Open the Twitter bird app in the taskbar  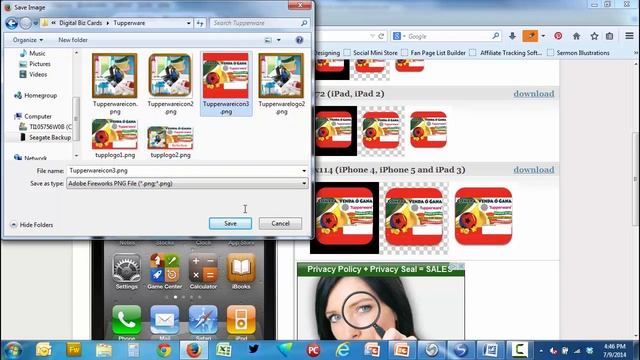coord(253,349)
